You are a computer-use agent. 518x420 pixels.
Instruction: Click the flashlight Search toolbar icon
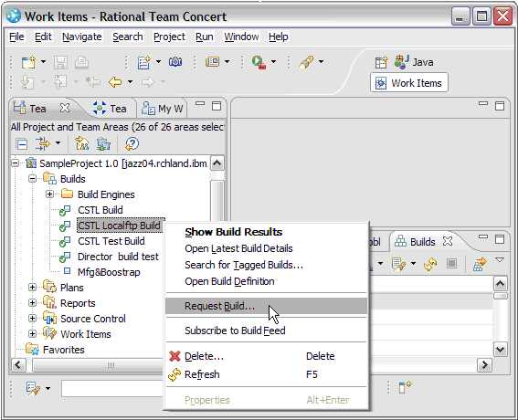coord(306,62)
